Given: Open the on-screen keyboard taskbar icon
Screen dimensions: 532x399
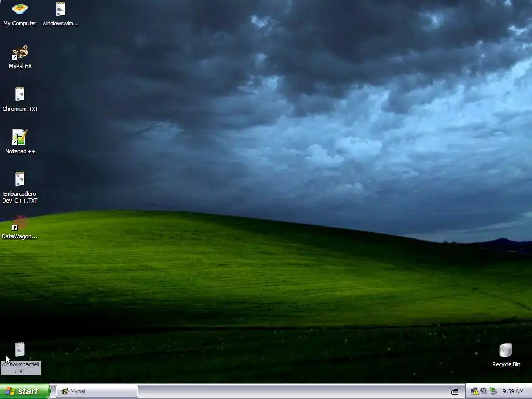Looking at the screenshot, I should (455, 392).
